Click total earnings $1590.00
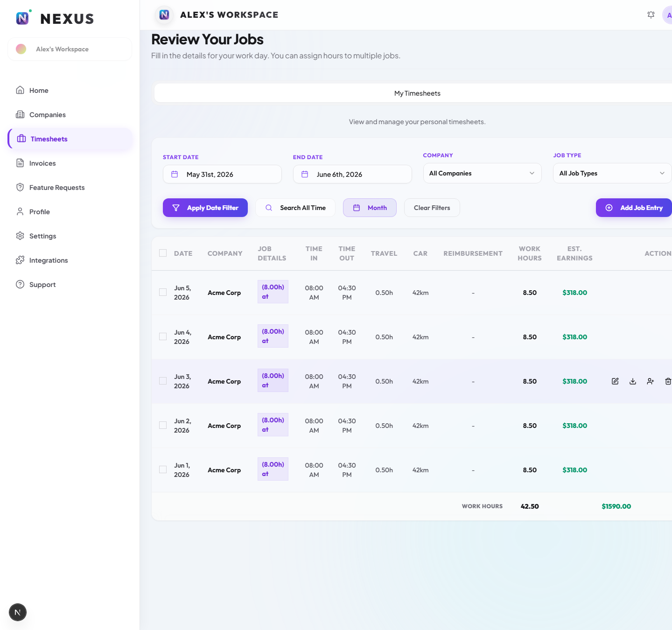This screenshot has height=630, width=672. click(616, 506)
